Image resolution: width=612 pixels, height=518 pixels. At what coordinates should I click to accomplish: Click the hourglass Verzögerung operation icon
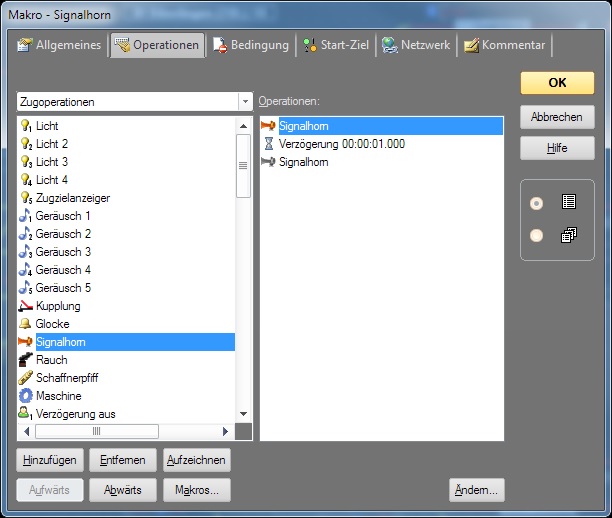[x=268, y=144]
